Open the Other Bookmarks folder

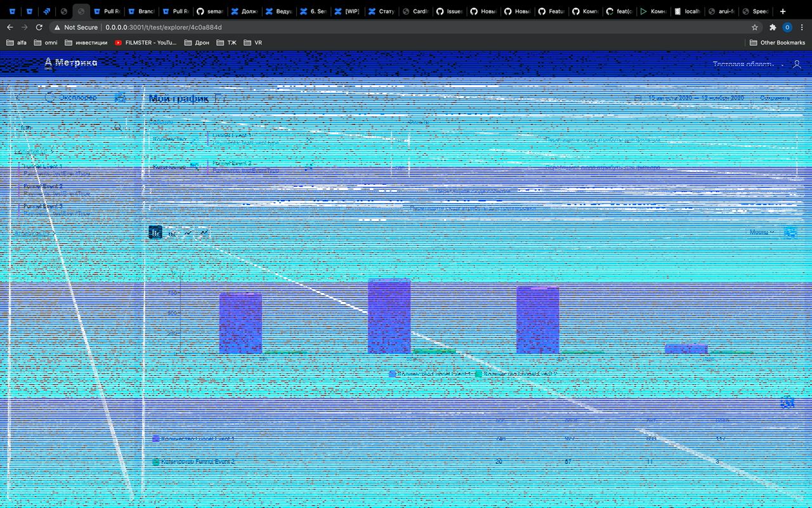(778, 43)
